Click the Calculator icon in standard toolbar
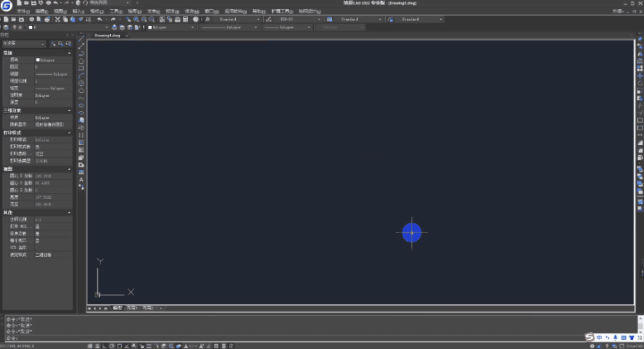 coord(185,20)
